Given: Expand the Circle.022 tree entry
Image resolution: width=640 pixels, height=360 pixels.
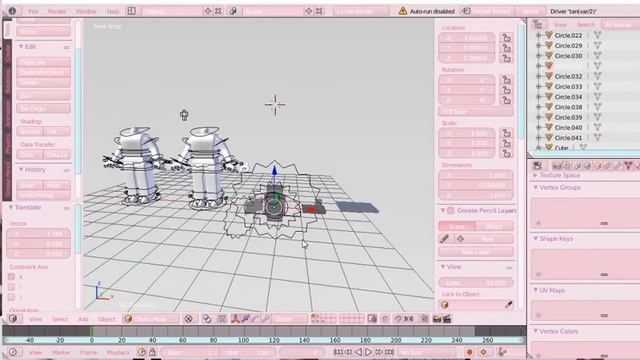Looking at the screenshot, I should tap(538, 36).
